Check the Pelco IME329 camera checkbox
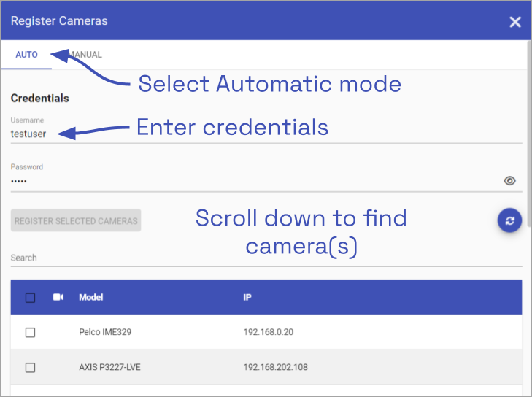Image resolution: width=532 pixels, height=397 pixels. click(x=30, y=332)
